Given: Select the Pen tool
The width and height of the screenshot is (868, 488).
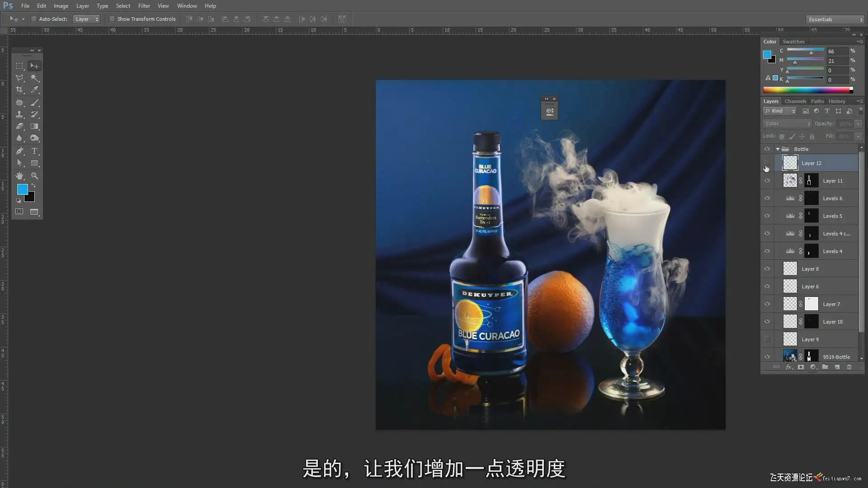Looking at the screenshot, I should click(x=19, y=151).
